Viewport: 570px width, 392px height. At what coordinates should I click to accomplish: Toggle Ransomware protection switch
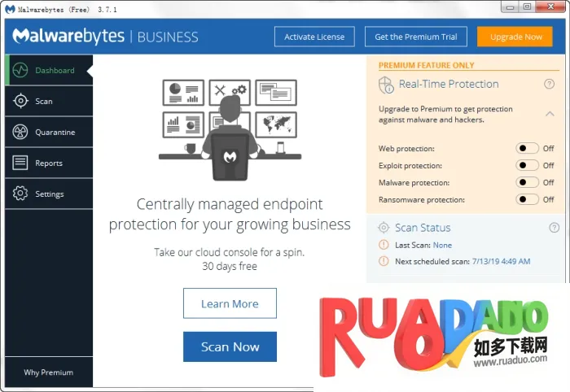coord(527,200)
